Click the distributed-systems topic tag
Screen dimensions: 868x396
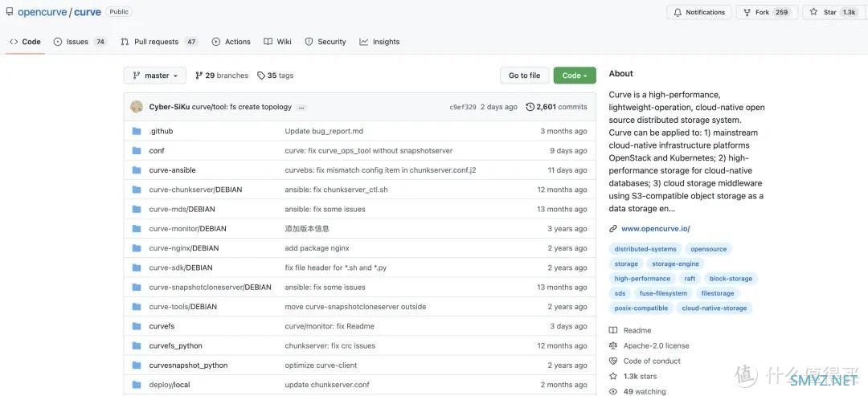(645, 249)
